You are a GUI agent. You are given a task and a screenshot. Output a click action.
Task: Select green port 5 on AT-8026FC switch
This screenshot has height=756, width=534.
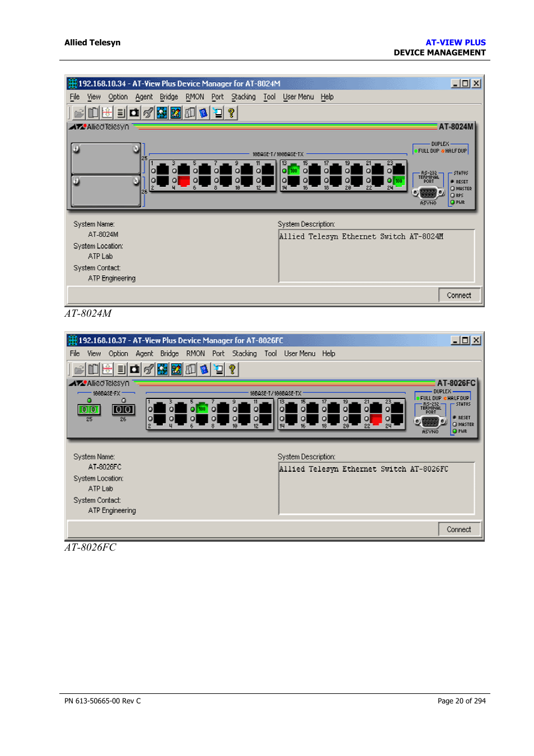tap(202, 408)
